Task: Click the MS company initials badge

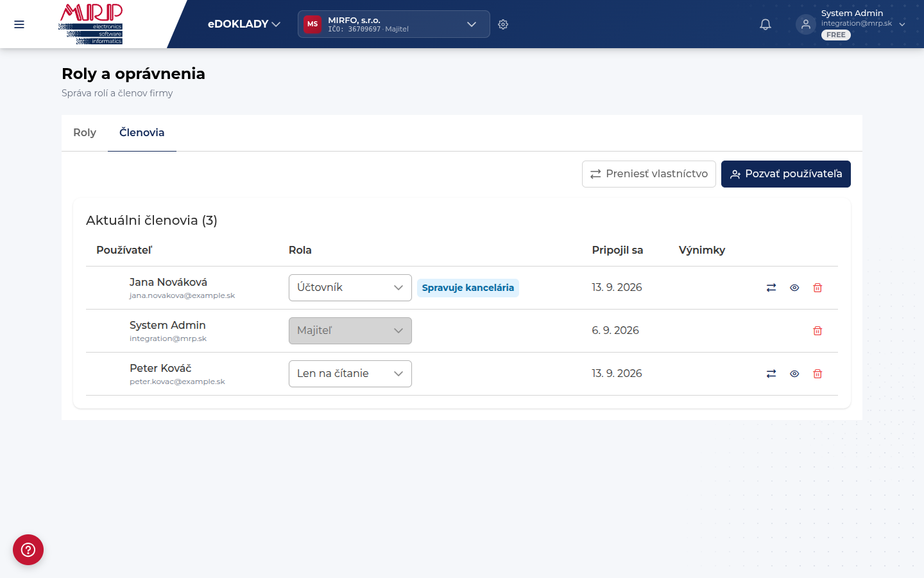Action: coord(312,24)
